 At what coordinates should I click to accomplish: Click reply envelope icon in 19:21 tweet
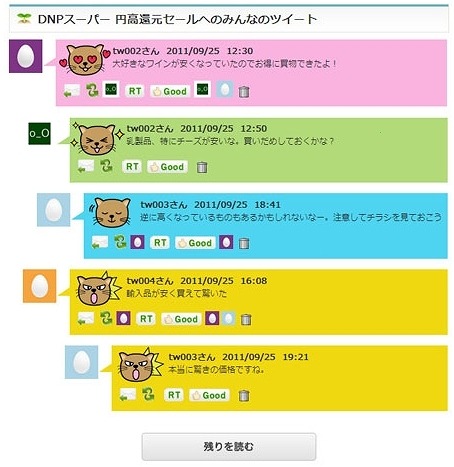pos(128,395)
